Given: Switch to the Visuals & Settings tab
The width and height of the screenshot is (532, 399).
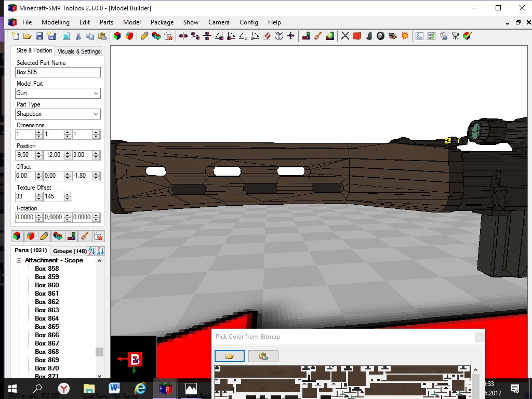Looking at the screenshot, I should click(x=79, y=51).
